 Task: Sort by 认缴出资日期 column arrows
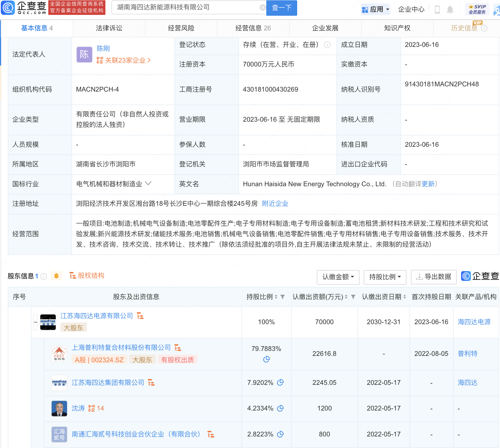click(x=405, y=297)
